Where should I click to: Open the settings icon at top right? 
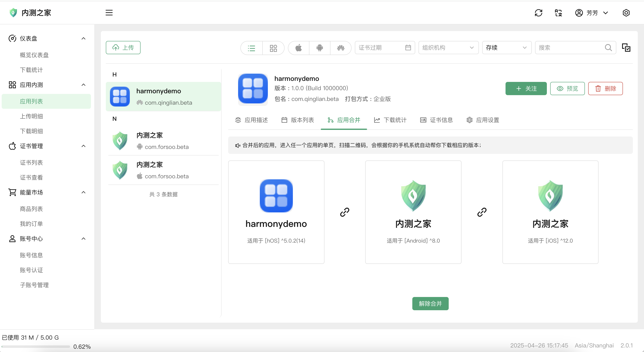(x=626, y=13)
